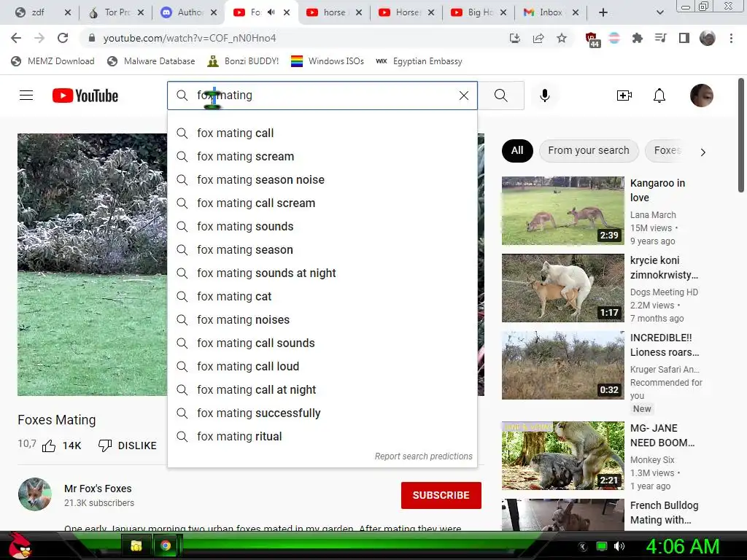Open the notifications bell

pos(659,96)
